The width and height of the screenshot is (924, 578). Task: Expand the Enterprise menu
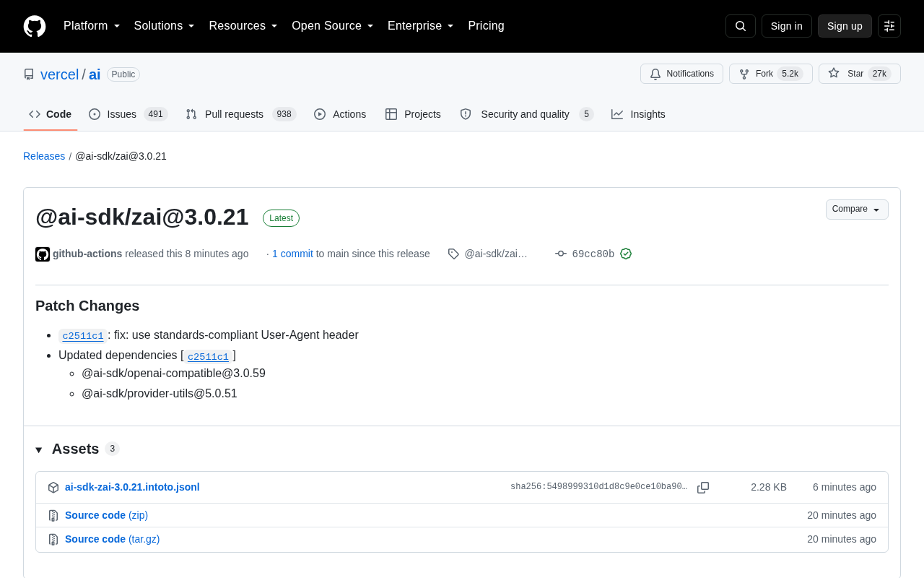coord(421,26)
